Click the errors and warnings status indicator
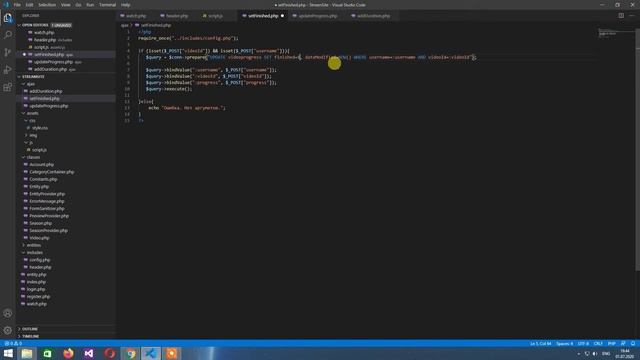This screenshot has height=360, width=640. coord(13,344)
